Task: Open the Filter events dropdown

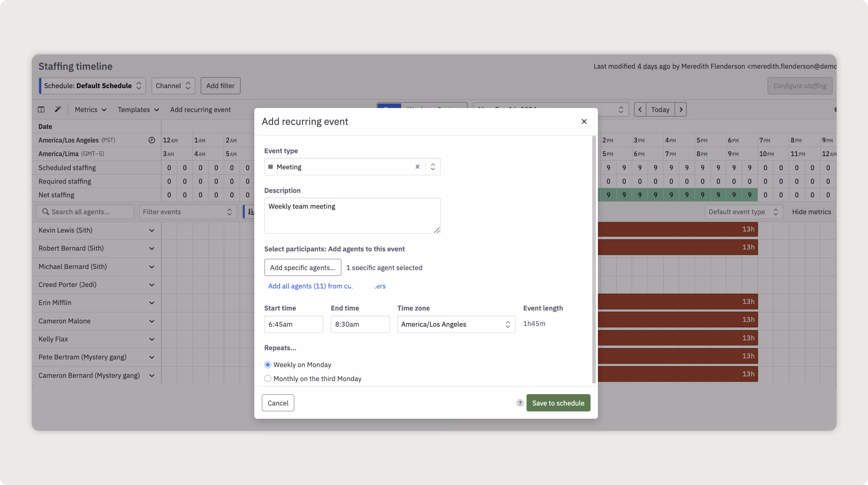Action: [x=188, y=212]
